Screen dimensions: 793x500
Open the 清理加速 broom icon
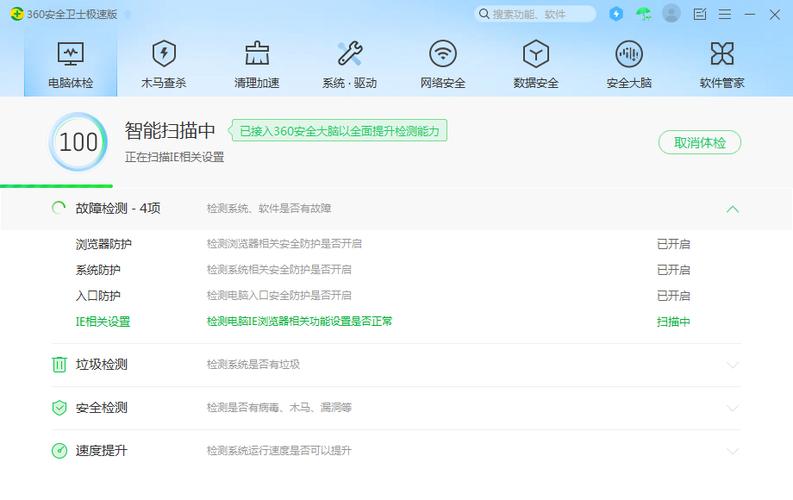pyautogui.click(x=257, y=54)
